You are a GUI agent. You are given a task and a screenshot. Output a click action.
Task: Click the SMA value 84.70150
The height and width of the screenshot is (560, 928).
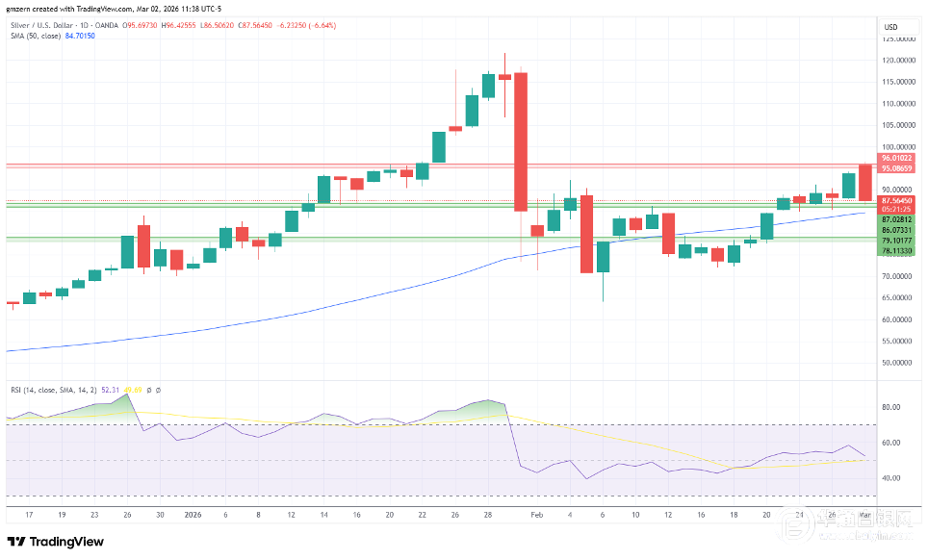(x=81, y=36)
